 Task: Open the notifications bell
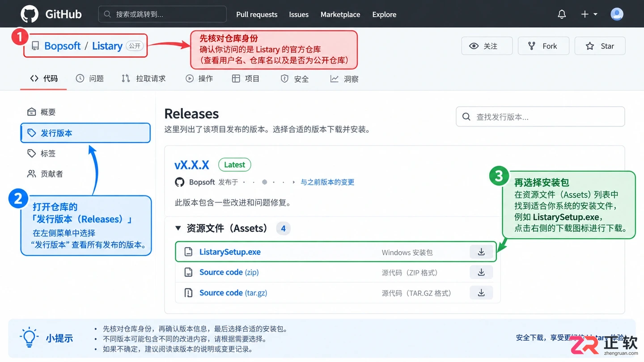click(x=562, y=14)
